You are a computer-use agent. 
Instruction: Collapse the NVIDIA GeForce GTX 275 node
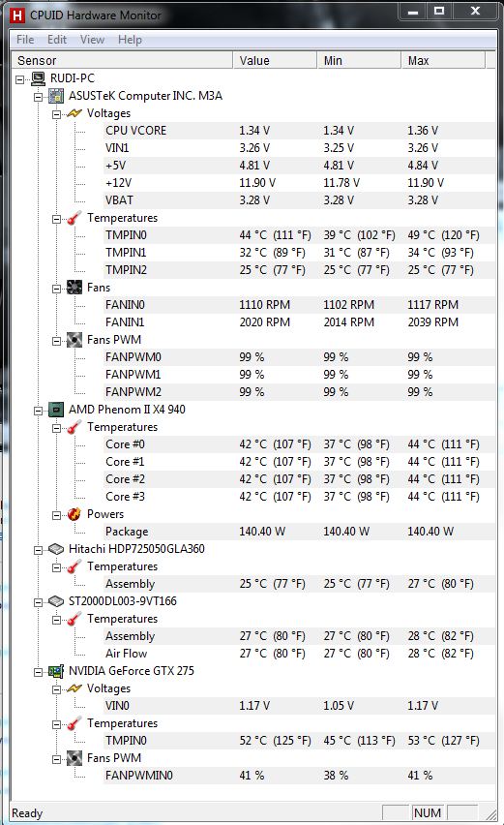tap(39, 672)
